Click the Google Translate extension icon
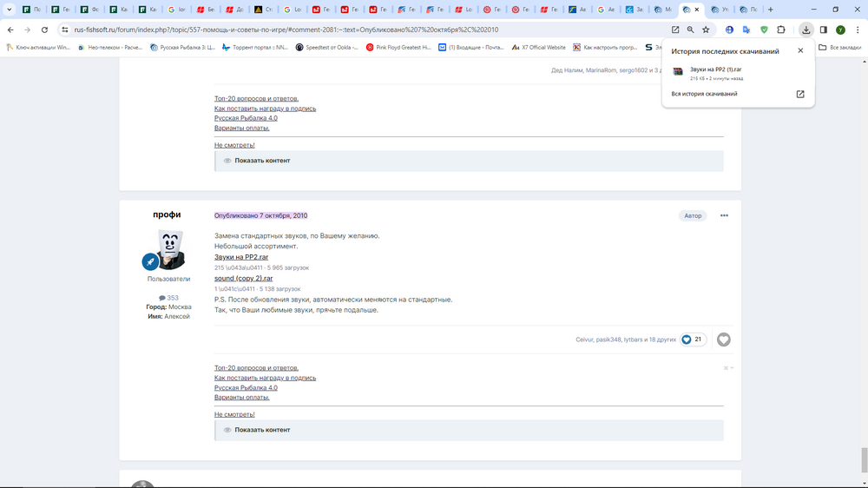 click(746, 30)
